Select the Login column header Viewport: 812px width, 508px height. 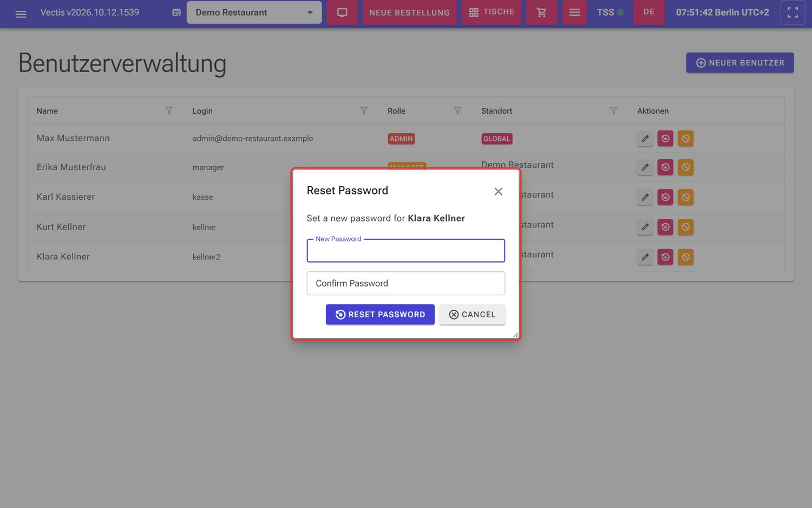pyautogui.click(x=202, y=111)
